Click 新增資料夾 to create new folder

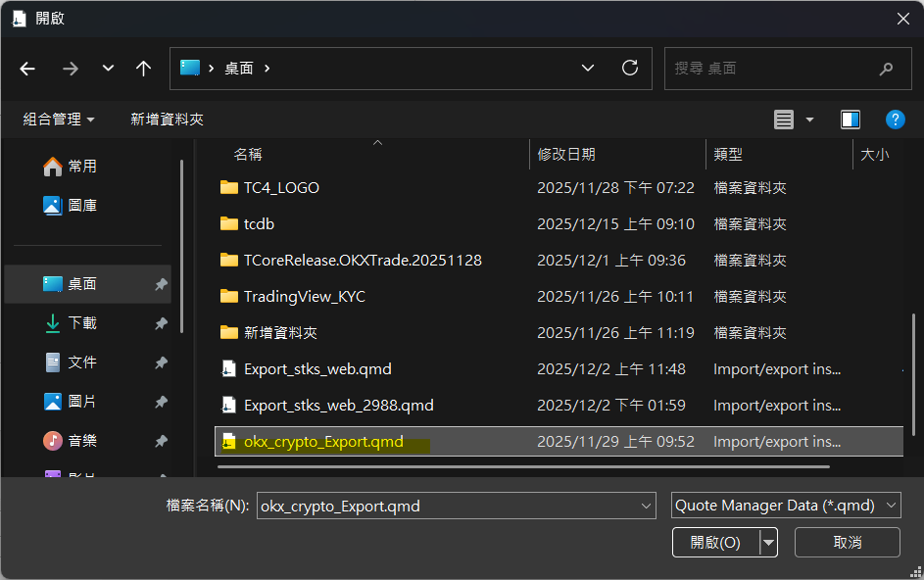point(167,120)
